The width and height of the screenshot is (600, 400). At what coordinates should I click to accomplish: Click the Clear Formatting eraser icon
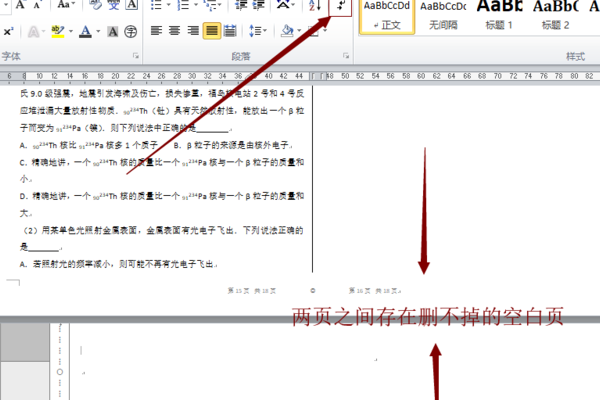click(x=95, y=5)
